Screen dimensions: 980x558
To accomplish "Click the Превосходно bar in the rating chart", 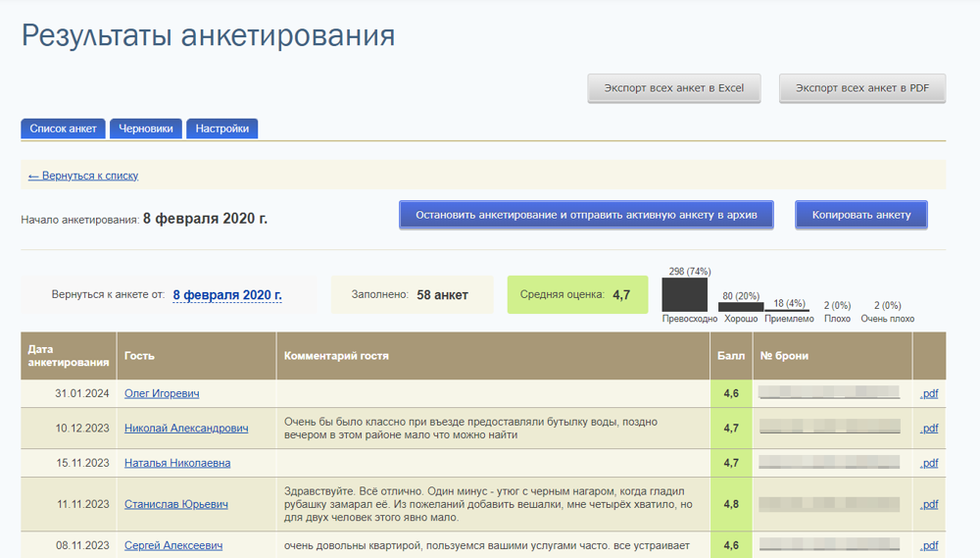I will click(685, 294).
